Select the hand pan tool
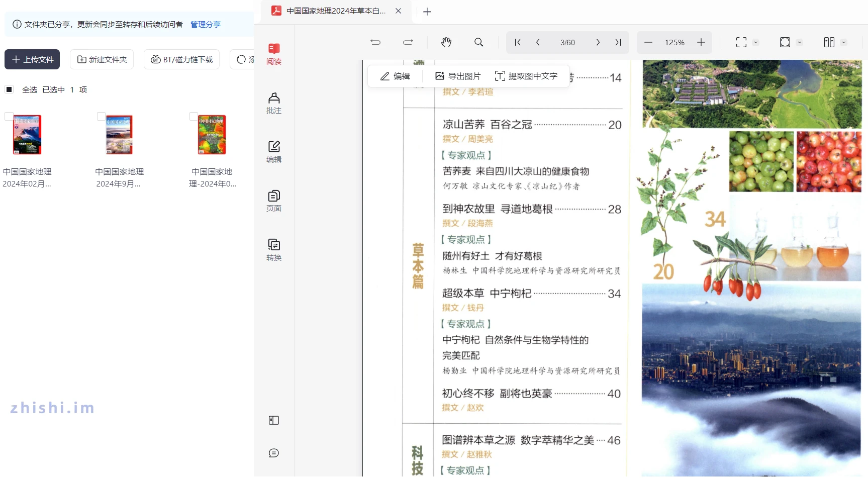The image size is (868, 478). [446, 42]
